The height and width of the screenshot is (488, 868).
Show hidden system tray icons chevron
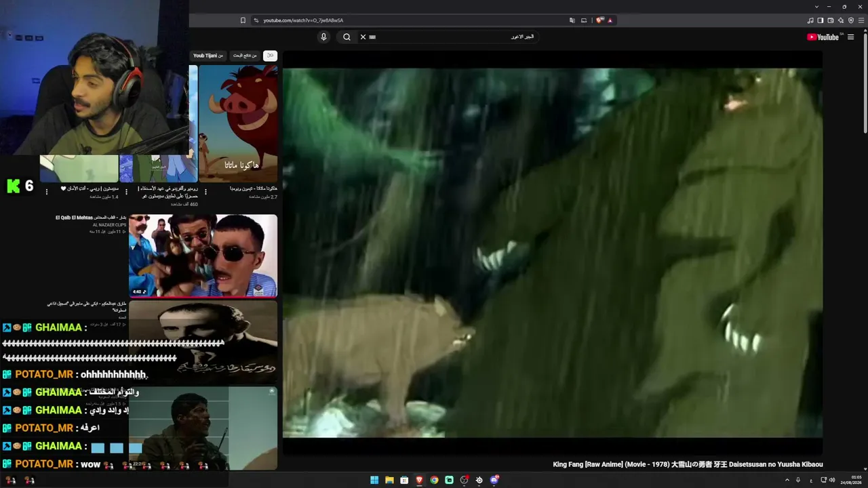point(787,480)
